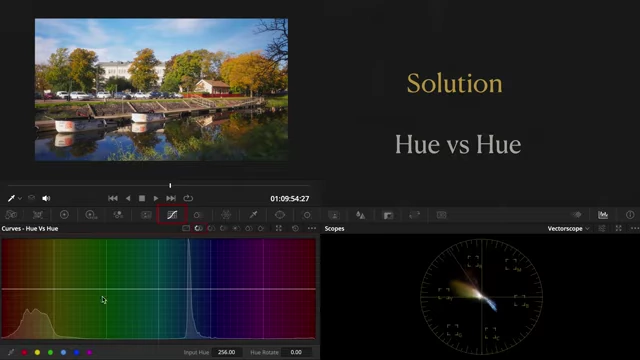Open the Tracker palette
The width and height of the screenshot is (640, 360).
pyautogui.click(x=307, y=215)
